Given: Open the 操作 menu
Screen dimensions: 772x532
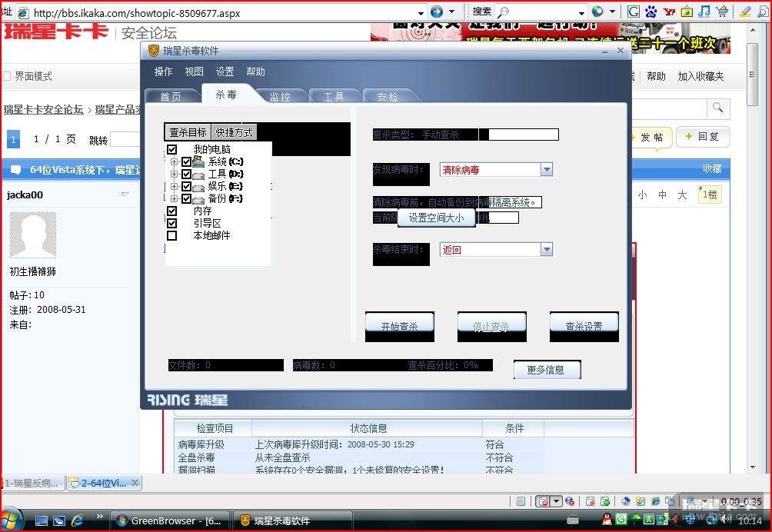Looking at the screenshot, I should click(x=163, y=71).
